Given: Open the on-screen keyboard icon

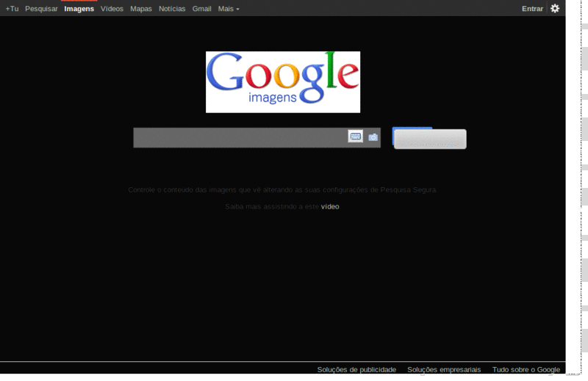Looking at the screenshot, I should pyautogui.click(x=355, y=137).
